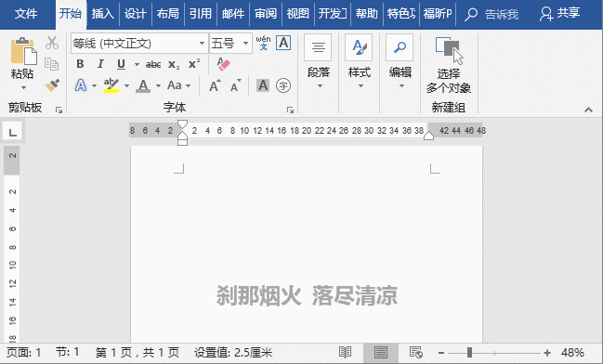
Task: Apply font color A button
Action: coord(143,85)
